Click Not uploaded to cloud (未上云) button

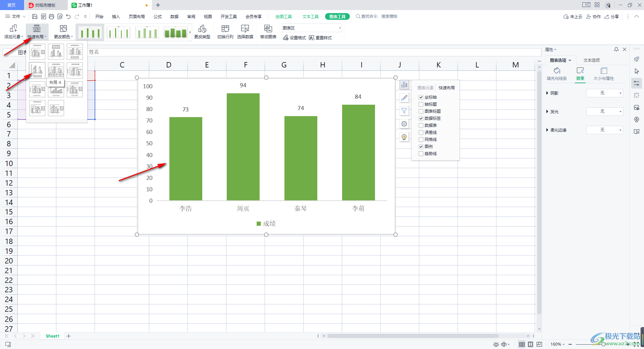pyautogui.click(x=573, y=16)
